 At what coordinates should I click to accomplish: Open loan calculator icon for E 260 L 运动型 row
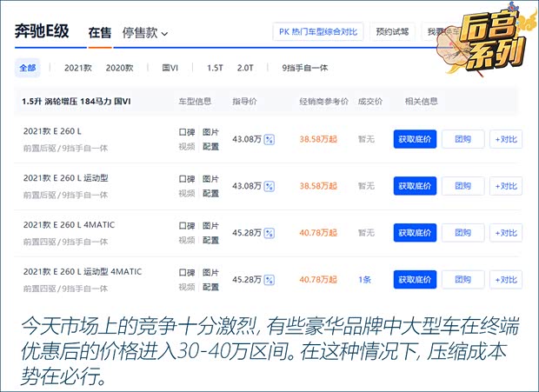(269, 186)
